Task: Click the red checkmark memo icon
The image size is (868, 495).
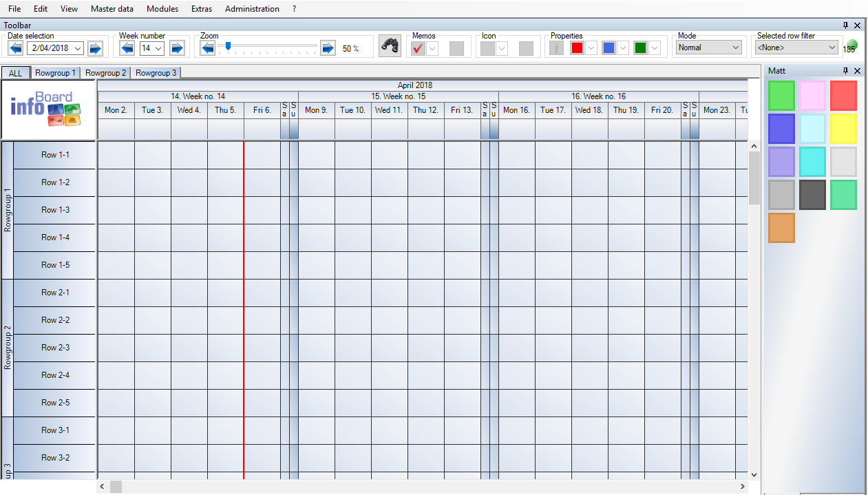Action: point(418,48)
